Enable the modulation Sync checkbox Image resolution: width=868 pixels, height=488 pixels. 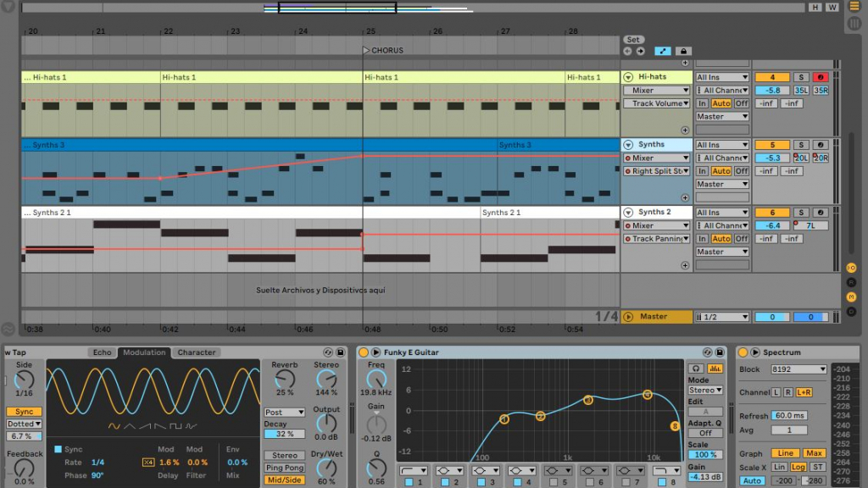click(58, 449)
